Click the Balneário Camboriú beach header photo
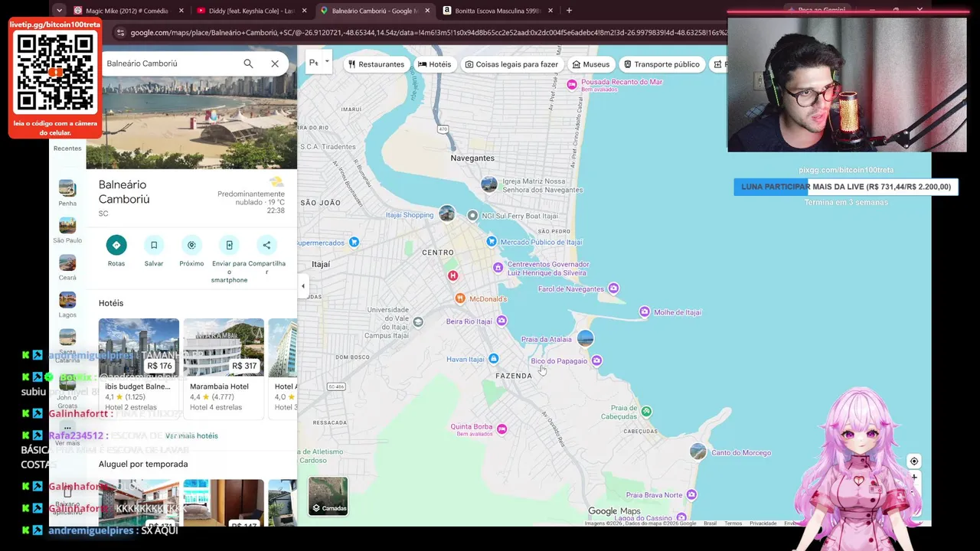Image resolution: width=980 pixels, height=551 pixels. [x=191, y=122]
